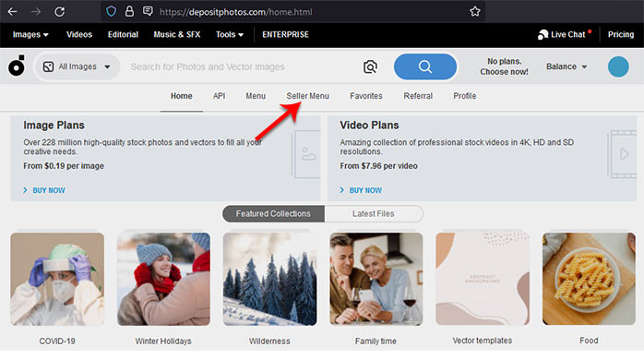This screenshot has width=644, height=359.
Task: Click the padlock site security icon
Action: point(129,11)
